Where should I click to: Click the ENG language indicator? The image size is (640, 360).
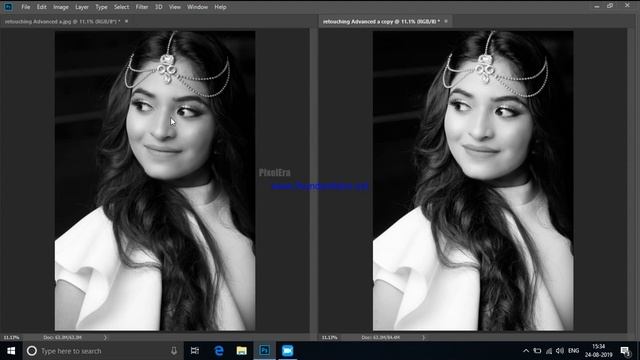pos(573,351)
